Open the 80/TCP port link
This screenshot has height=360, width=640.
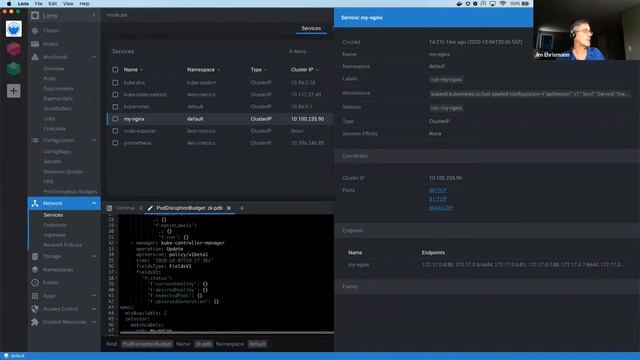tap(438, 190)
